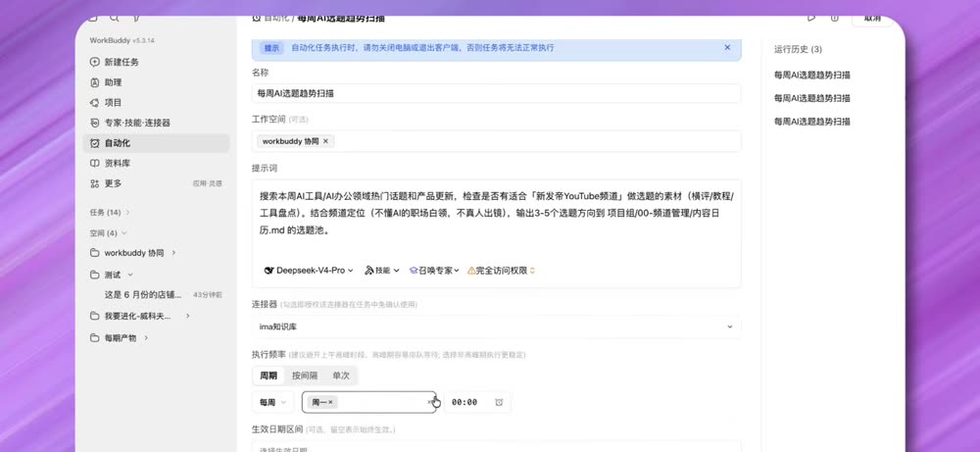Viewport: 980px width, 452px height.
Task: Open the Deepseek-V4-Pro model dropdown
Action: point(309,271)
